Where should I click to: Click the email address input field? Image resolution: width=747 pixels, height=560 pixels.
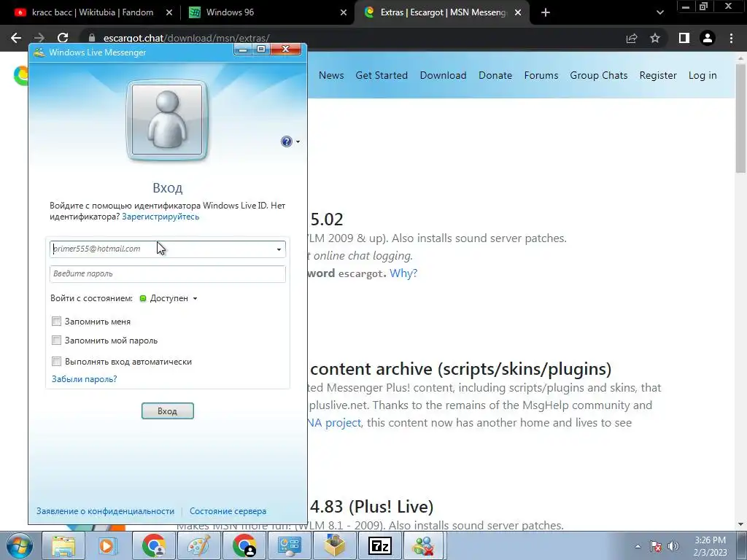coord(167,249)
